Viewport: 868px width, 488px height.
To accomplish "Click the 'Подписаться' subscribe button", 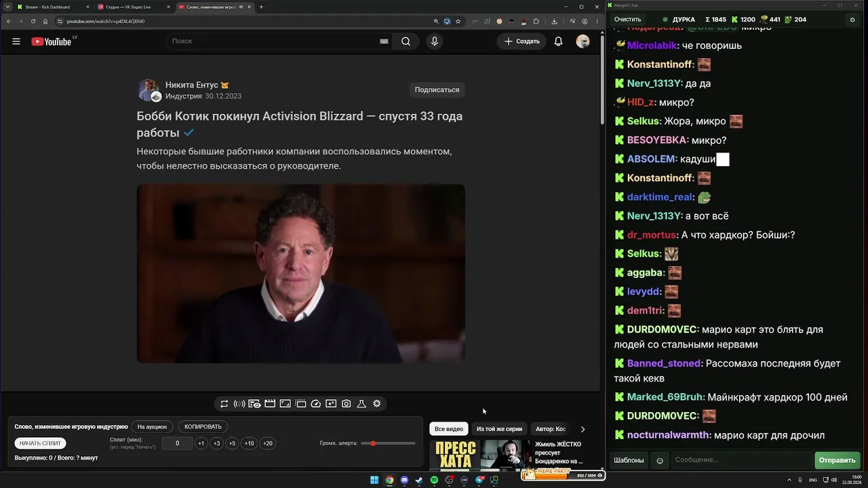I will (x=437, y=89).
